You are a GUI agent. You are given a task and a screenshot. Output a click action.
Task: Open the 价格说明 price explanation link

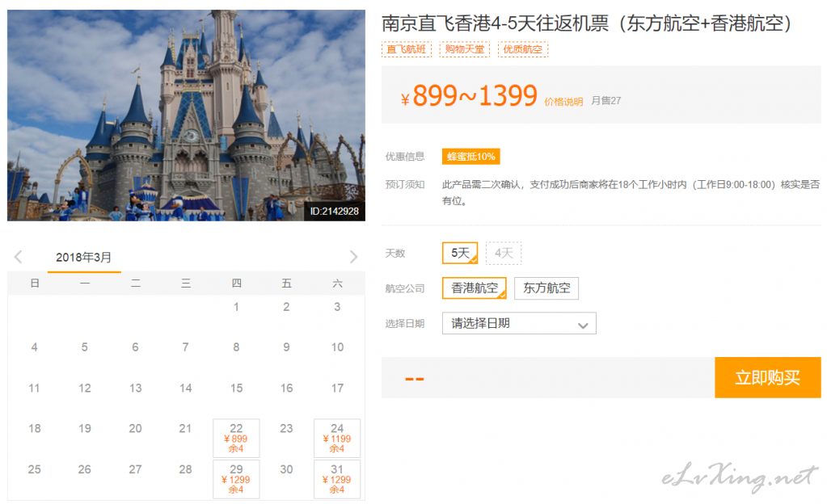point(563,102)
